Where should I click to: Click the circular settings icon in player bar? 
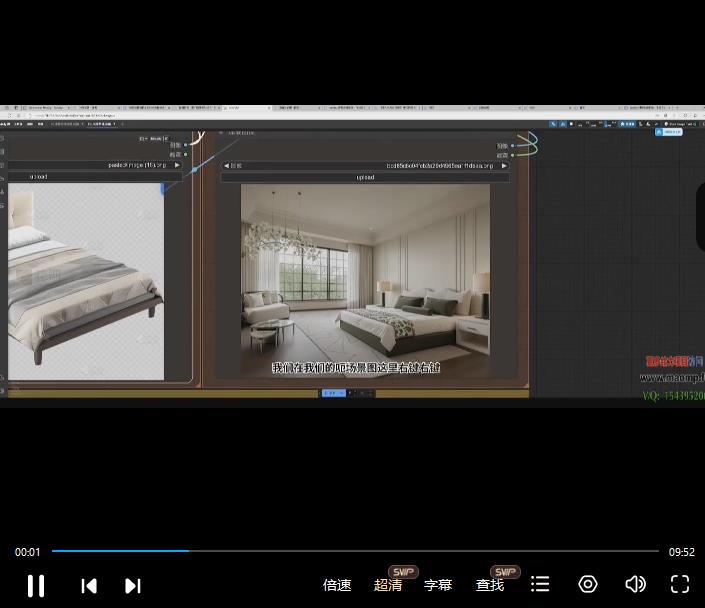588,584
